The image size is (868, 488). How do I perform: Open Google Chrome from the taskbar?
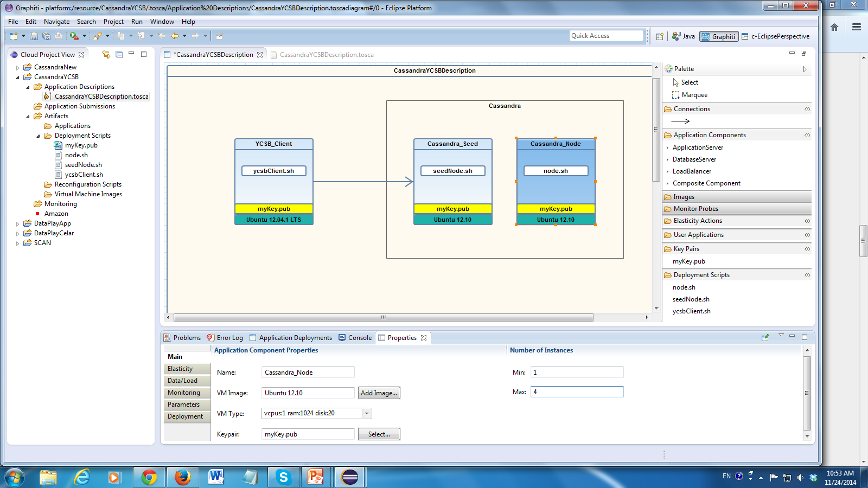click(149, 477)
